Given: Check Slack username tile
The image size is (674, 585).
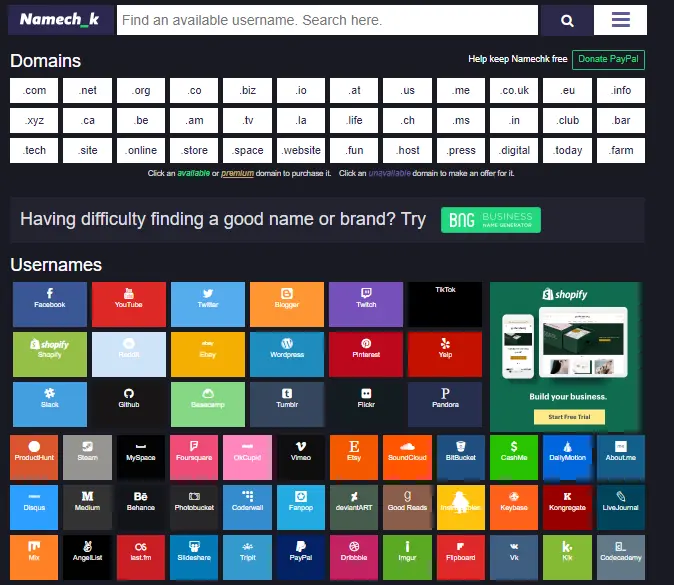Looking at the screenshot, I should (x=50, y=404).
